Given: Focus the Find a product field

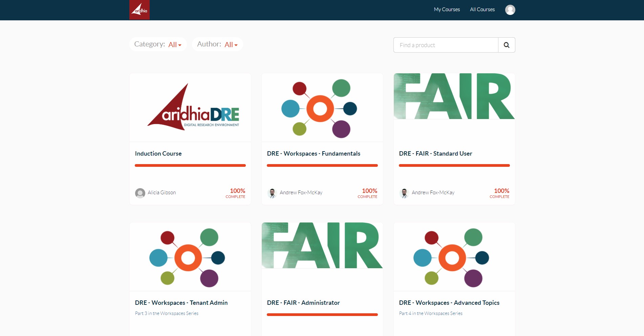Looking at the screenshot, I should [446, 45].
